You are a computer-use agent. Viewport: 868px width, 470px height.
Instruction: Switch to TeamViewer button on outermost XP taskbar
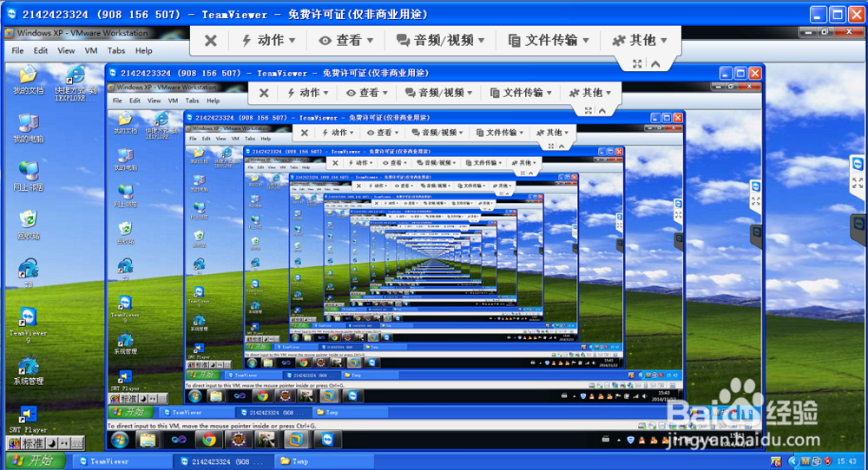point(122,461)
